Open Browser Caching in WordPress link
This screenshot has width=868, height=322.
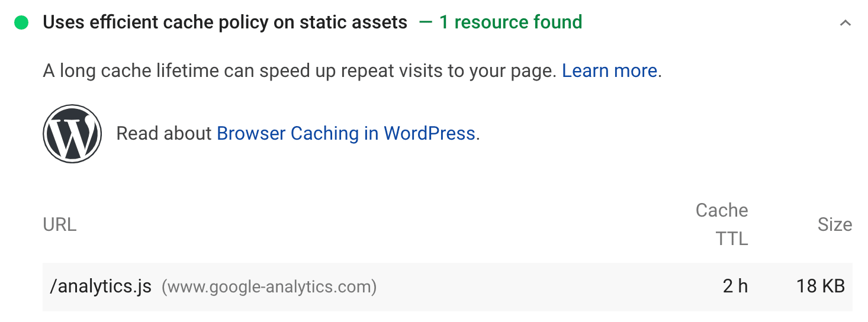[346, 134]
